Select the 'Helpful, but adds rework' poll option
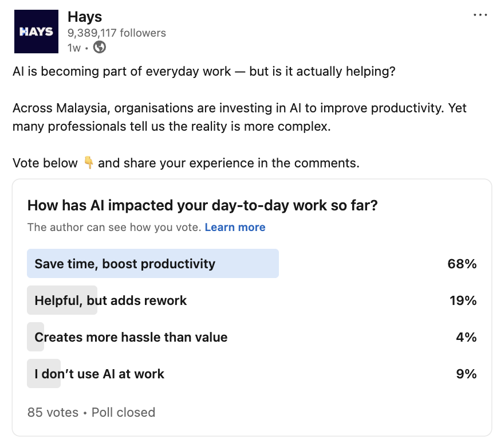This screenshot has height=446, width=504. [x=111, y=300]
